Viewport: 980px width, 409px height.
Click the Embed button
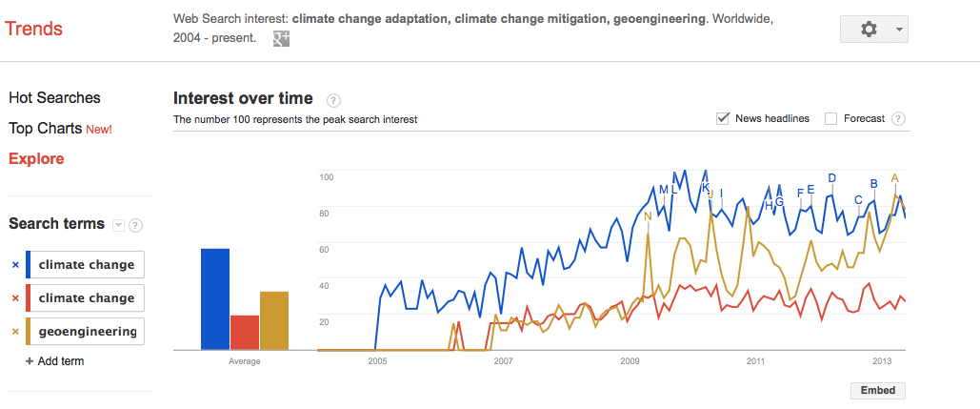[877, 391]
